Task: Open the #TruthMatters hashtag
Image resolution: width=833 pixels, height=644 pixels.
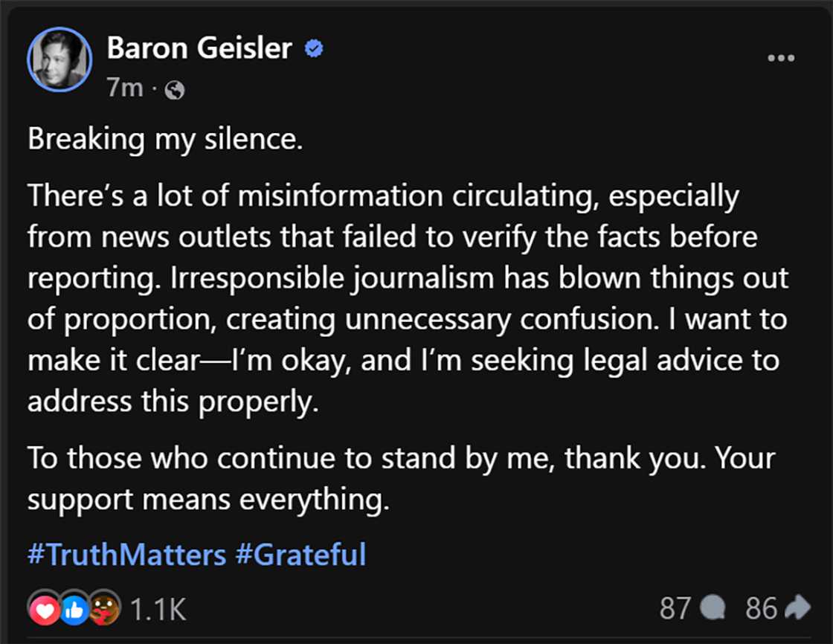Action: pyautogui.click(x=126, y=555)
